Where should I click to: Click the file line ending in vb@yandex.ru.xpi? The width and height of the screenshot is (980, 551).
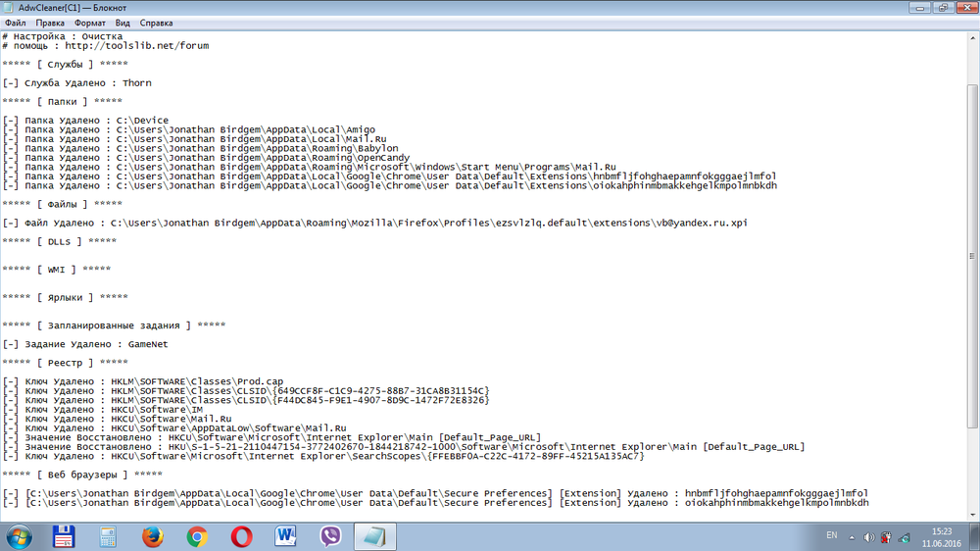coord(375,223)
